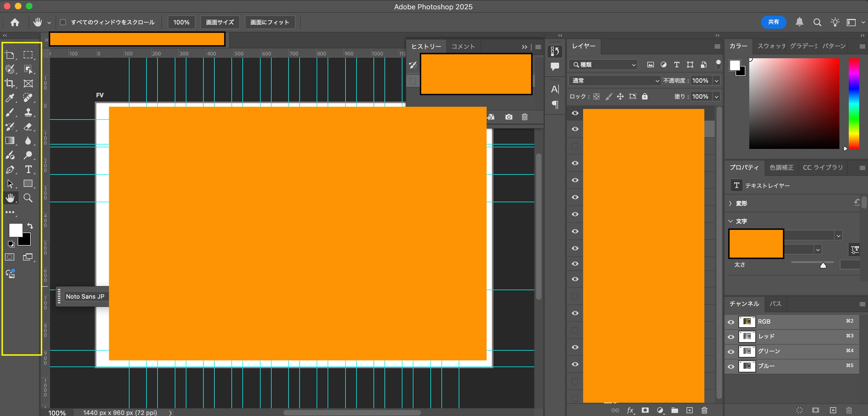Select the Crop tool
The image size is (868, 416).
tap(10, 83)
